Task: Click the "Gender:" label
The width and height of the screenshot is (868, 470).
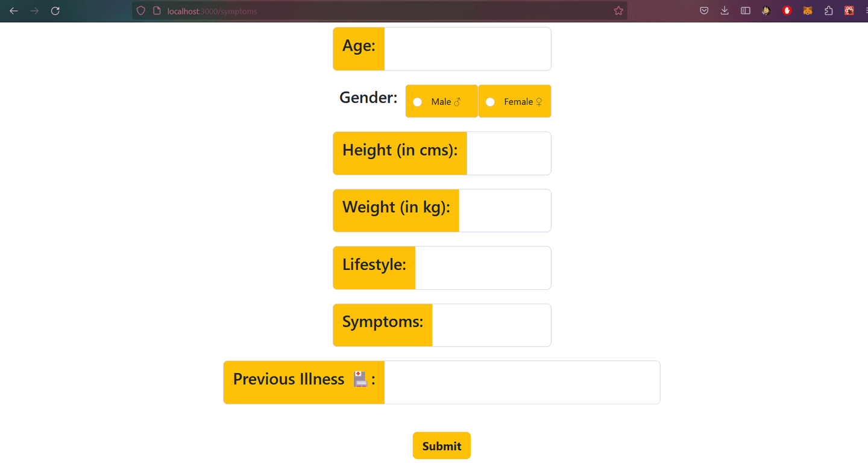Action: tap(368, 98)
